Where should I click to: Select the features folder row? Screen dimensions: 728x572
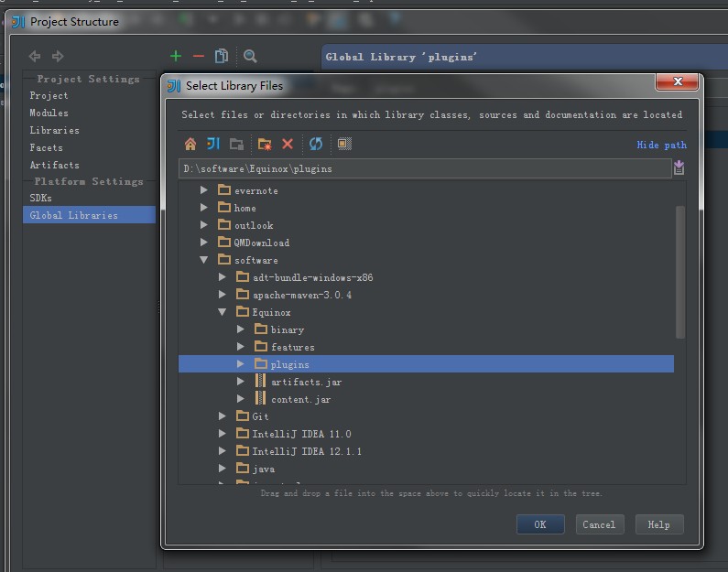[426, 347]
